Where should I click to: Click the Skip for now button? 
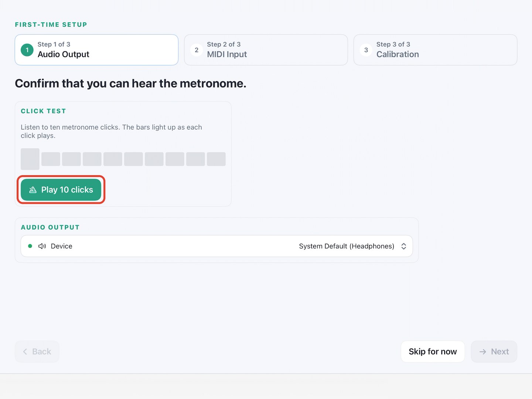coord(433,351)
